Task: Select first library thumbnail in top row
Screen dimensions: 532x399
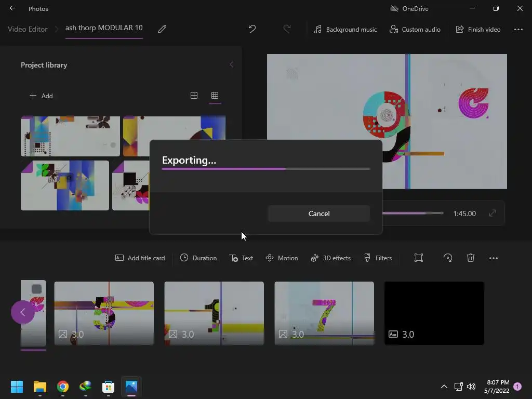Action: click(70, 136)
